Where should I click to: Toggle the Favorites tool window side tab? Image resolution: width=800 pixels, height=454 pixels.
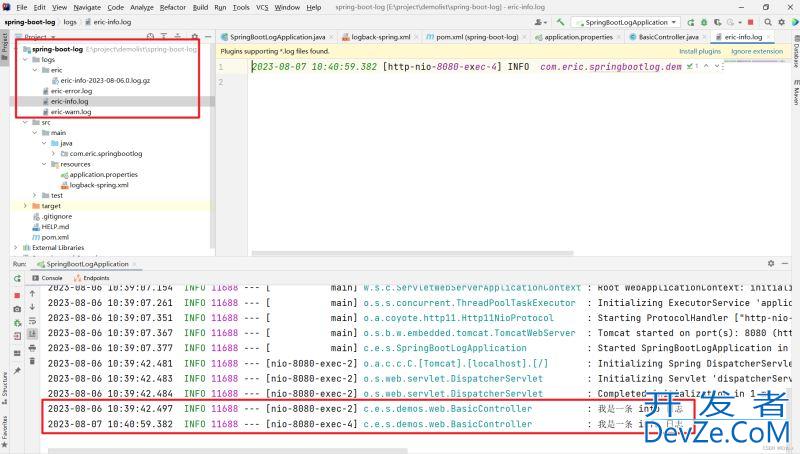tap(5, 432)
